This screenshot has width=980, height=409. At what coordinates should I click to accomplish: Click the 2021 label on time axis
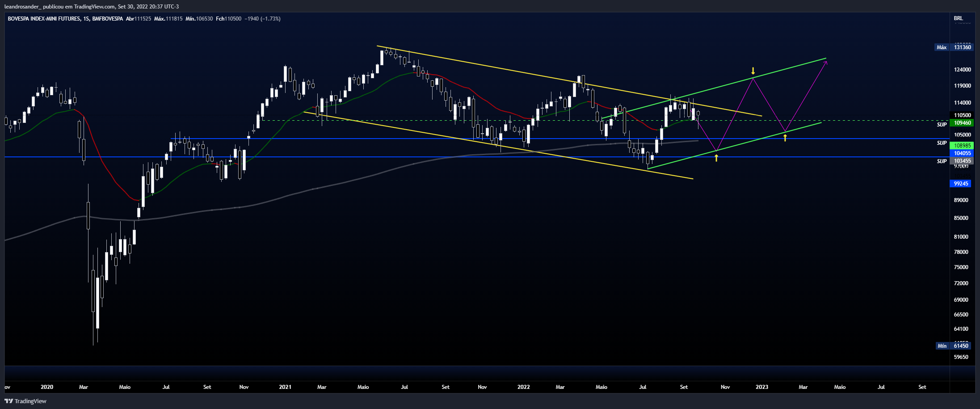[x=285, y=387]
